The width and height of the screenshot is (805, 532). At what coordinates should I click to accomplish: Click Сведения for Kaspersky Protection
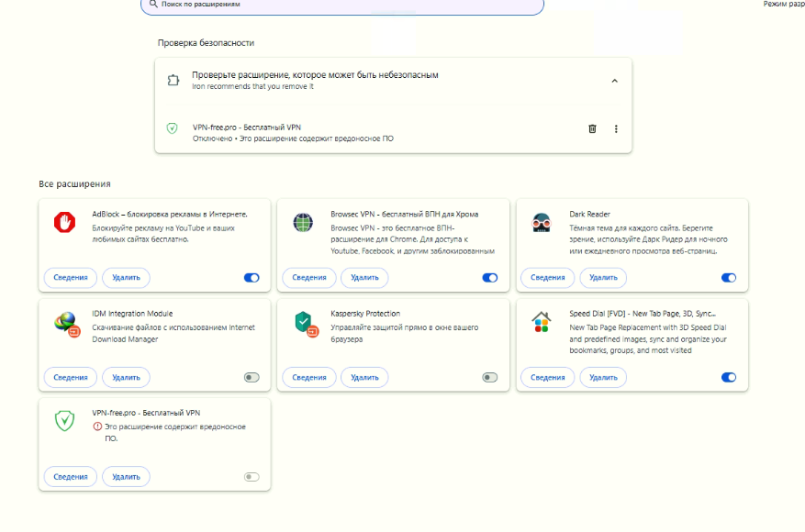click(309, 377)
